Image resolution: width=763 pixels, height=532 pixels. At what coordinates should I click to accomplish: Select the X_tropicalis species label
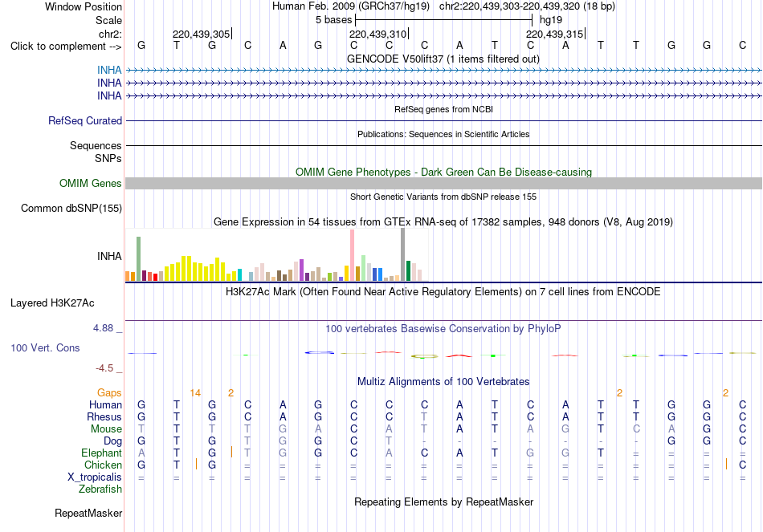[95, 477]
